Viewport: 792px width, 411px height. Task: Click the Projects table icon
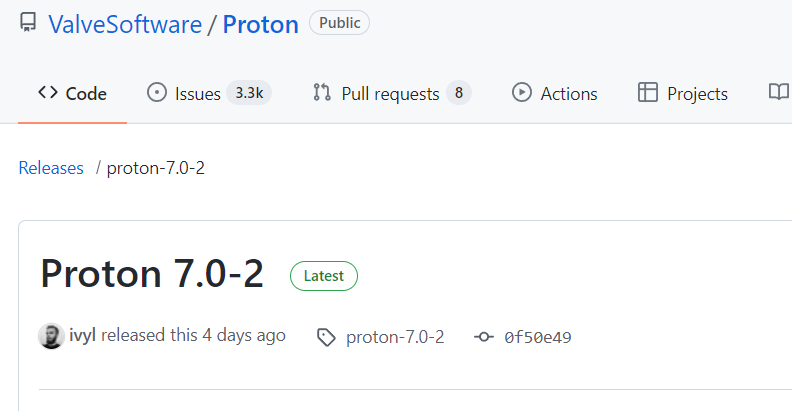648,93
